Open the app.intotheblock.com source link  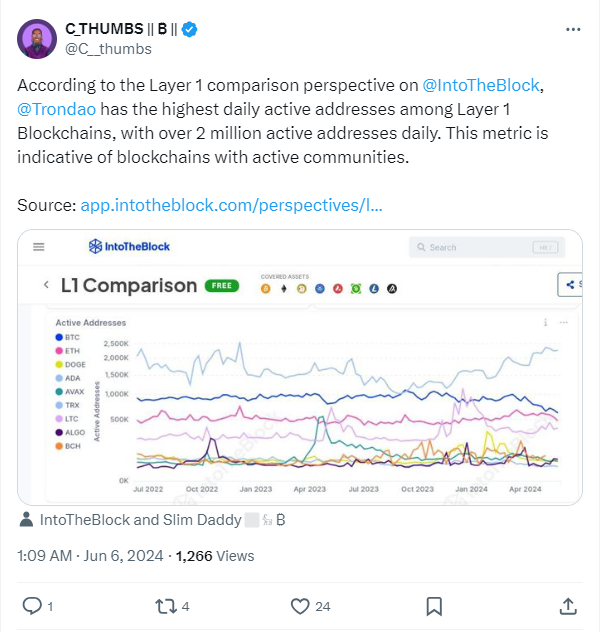tap(231, 204)
